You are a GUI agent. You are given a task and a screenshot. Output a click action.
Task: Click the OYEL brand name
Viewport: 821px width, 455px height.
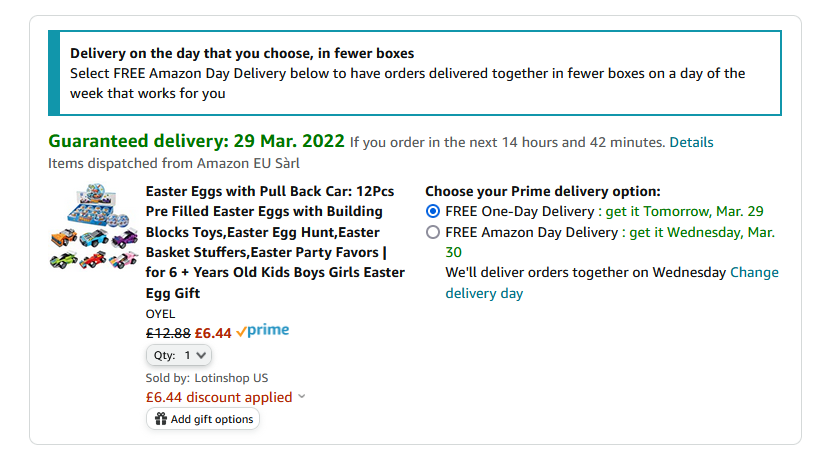point(160,314)
